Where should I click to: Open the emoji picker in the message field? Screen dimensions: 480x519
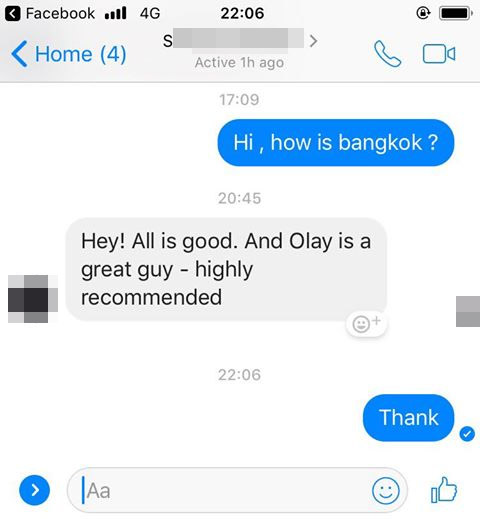click(386, 491)
